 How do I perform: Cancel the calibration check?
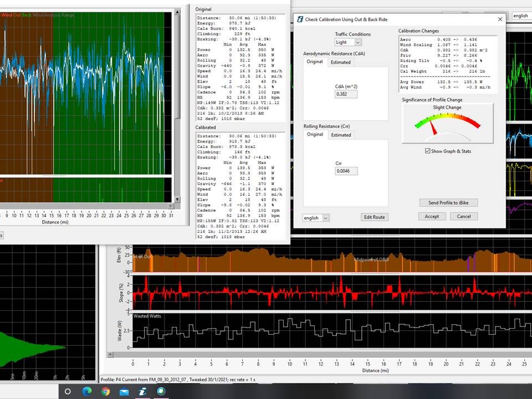[x=465, y=216]
